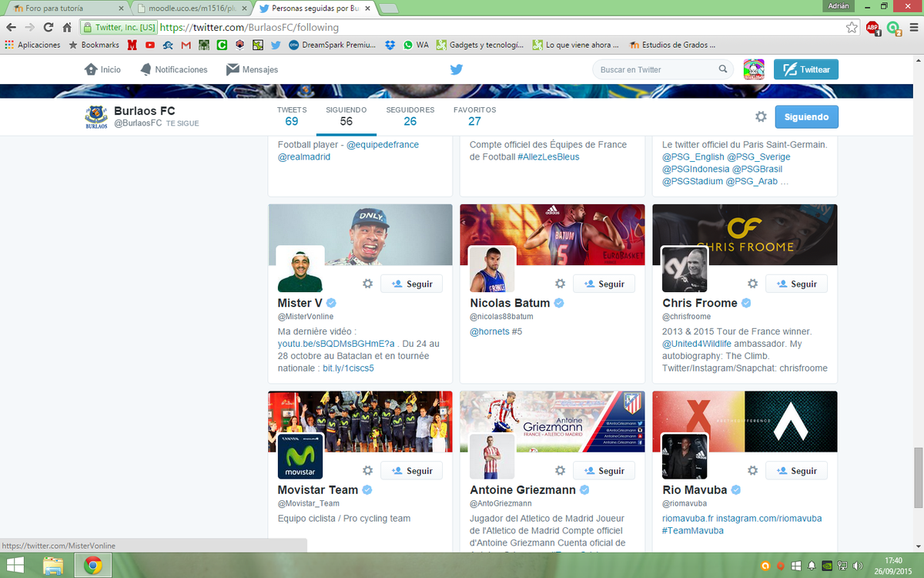This screenshot has height=578, width=924.
Task: Click the Twitter bird logo in header
Action: coord(457,69)
